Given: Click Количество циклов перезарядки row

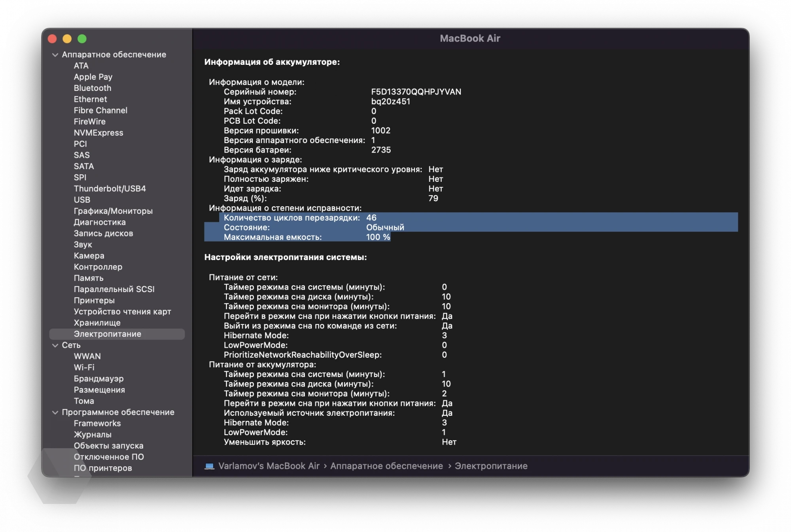Looking at the screenshot, I should (479, 218).
